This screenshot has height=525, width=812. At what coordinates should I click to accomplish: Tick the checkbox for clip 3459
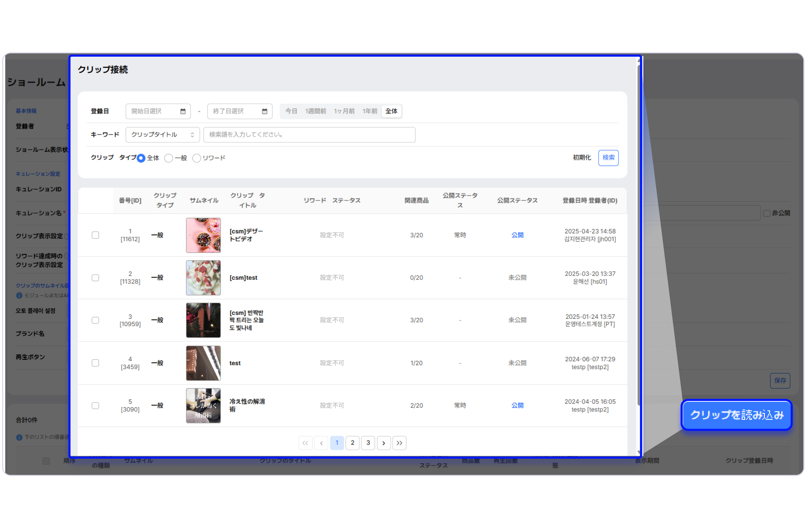[x=95, y=363]
